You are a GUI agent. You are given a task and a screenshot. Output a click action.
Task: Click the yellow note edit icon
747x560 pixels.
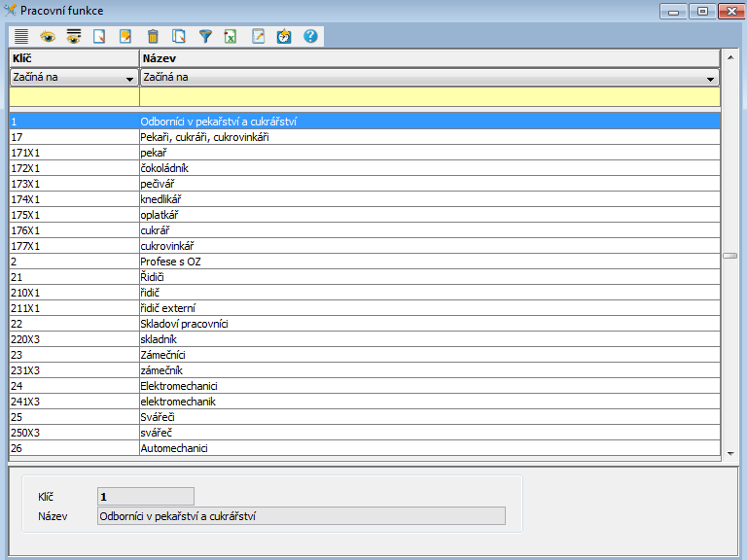point(125,36)
